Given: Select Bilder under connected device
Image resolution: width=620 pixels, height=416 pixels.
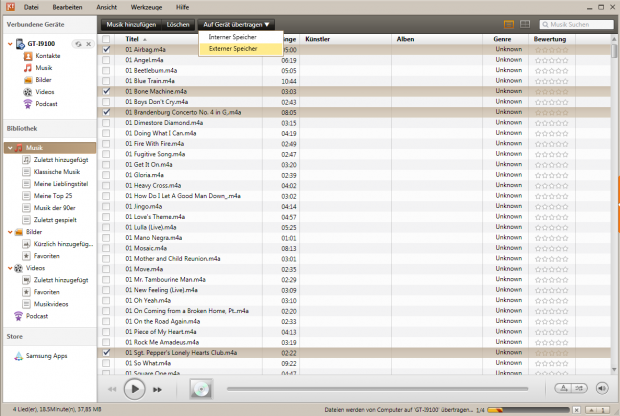Looking at the screenshot, I should (42, 80).
